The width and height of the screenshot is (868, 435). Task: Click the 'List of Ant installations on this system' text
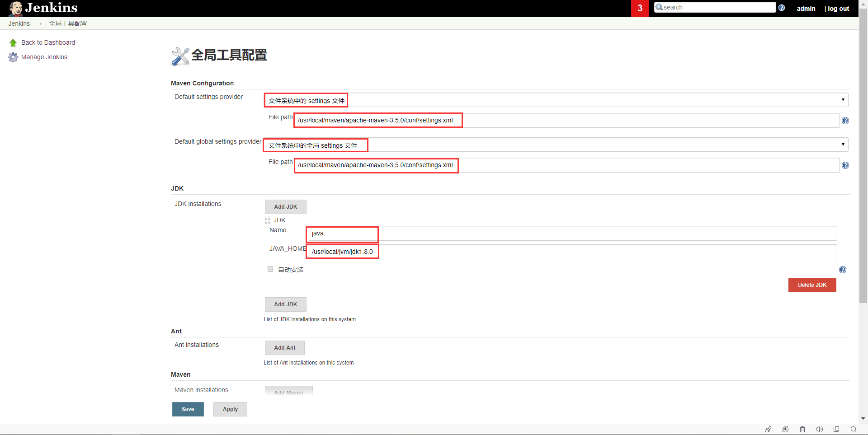click(309, 363)
